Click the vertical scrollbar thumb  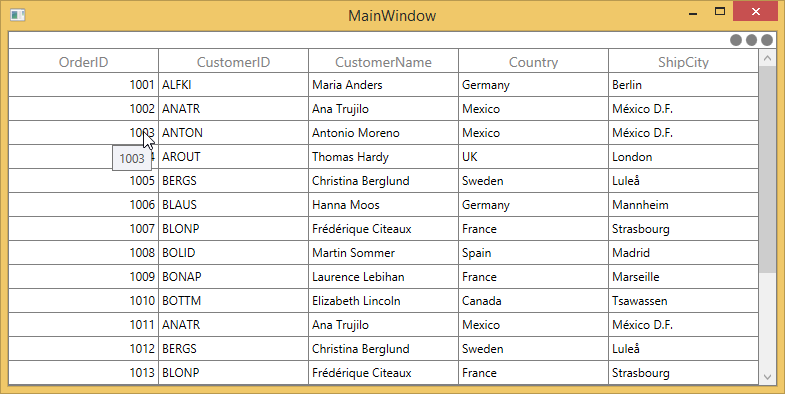pyautogui.click(x=767, y=170)
